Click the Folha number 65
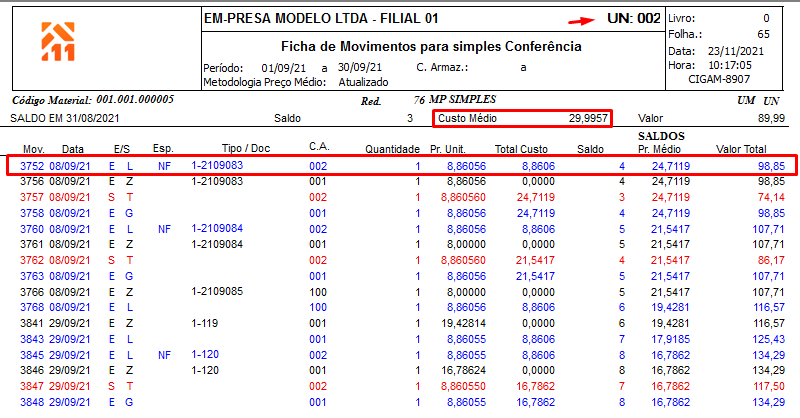 (763, 34)
